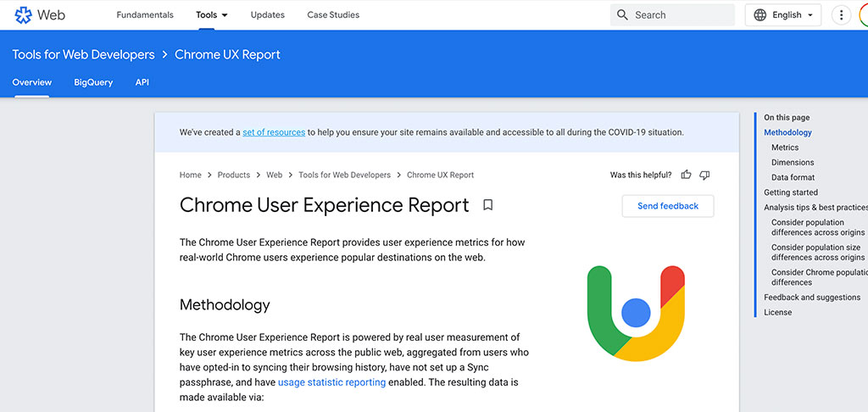Click the Chrome UX Report logo image
This screenshot has width=868, height=412.
[x=636, y=314]
